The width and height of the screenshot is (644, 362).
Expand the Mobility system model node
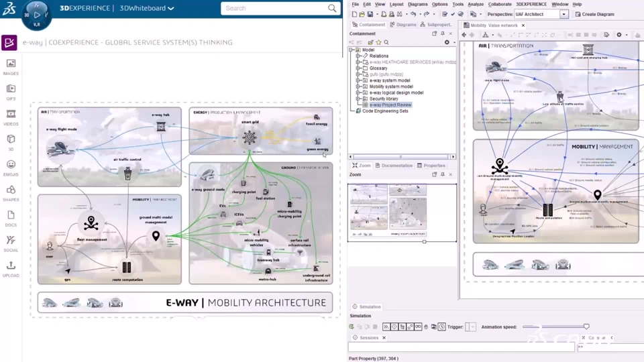click(358, 86)
